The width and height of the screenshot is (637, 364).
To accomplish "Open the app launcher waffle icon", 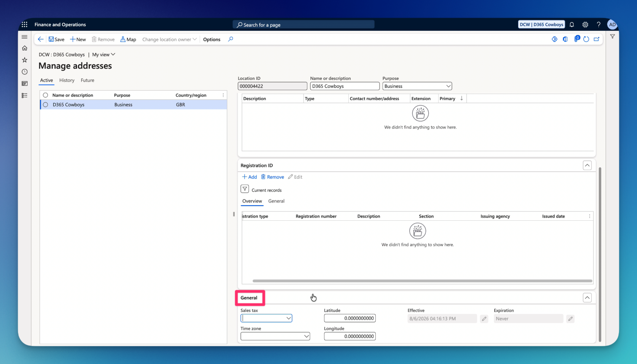I will pos(25,25).
